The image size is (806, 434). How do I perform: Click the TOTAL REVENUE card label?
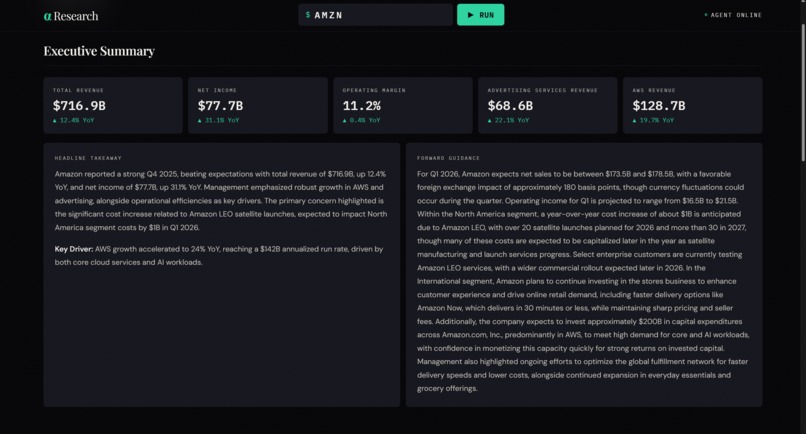(78, 91)
